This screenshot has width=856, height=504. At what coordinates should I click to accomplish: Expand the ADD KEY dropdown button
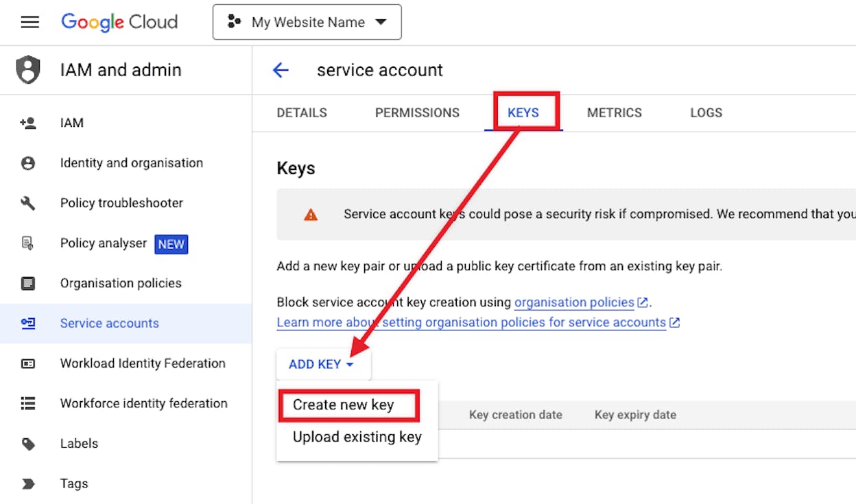pyautogui.click(x=323, y=365)
